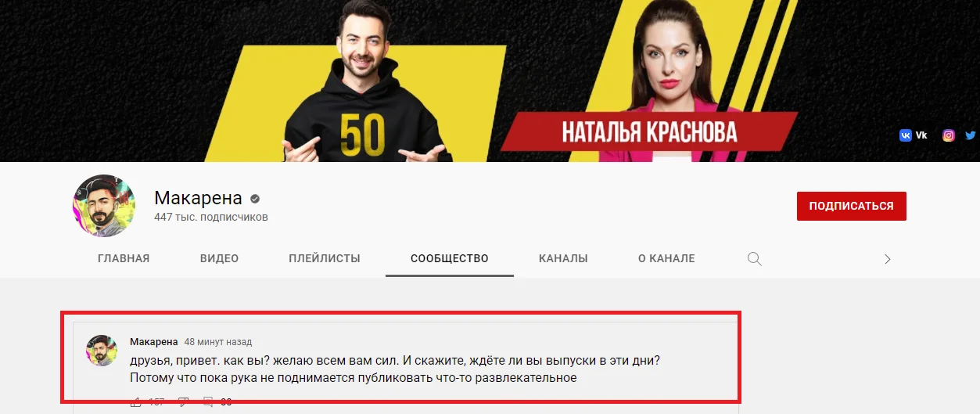Open the КАНАЛЫ tab
Image resolution: width=980 pixels, height=414 pixels.
tap(563, 258)
